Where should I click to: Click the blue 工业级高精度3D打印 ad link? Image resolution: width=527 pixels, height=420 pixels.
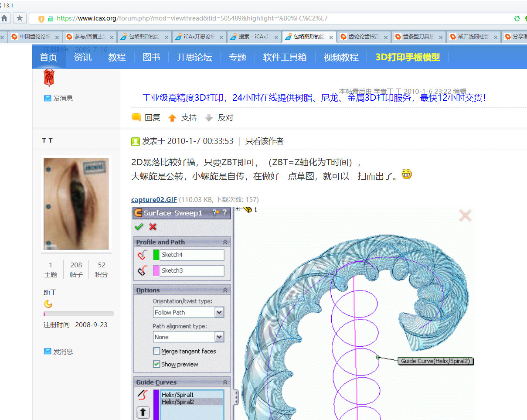[x=314, y=98]
